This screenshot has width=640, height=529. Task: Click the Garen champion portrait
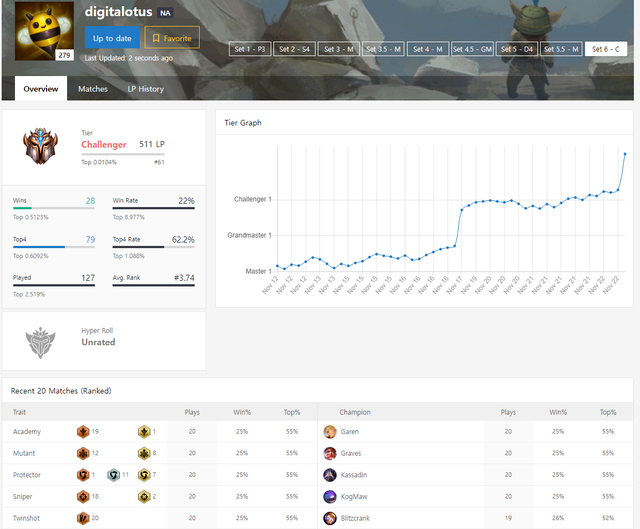[330, 431]
